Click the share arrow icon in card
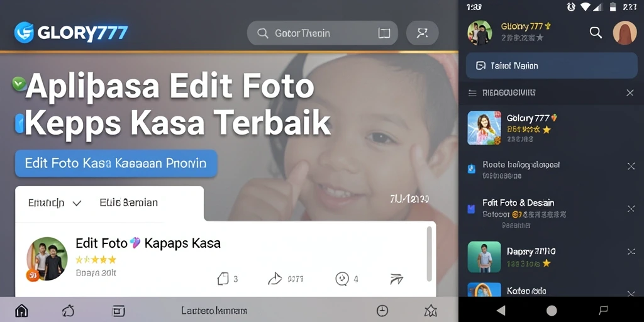644x322 pixels. [x=275, y=279]
